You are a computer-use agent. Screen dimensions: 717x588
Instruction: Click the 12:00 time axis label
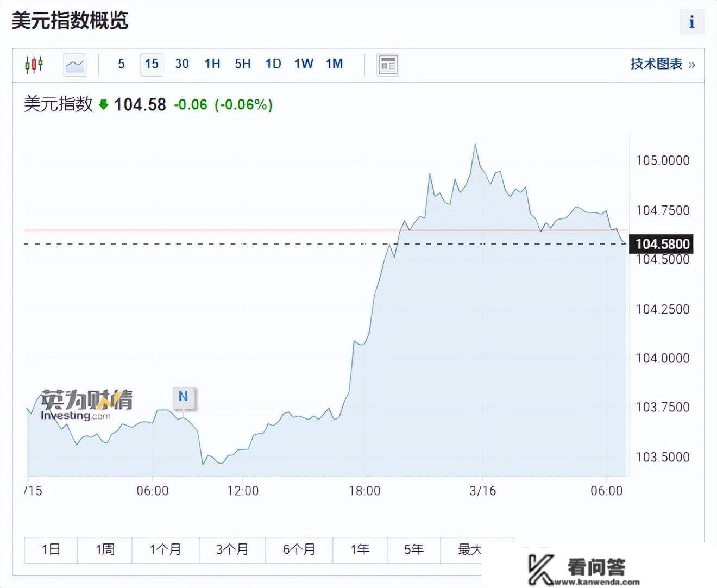243,491
